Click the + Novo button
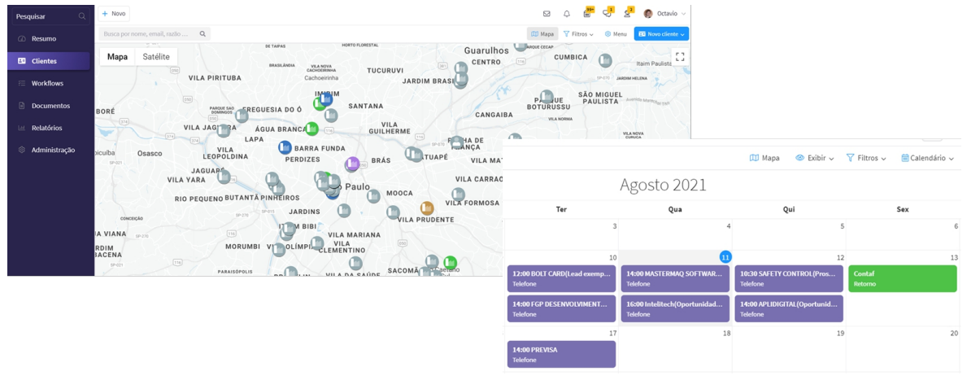Viewport: 980px width, 389px height. [114, 14]
